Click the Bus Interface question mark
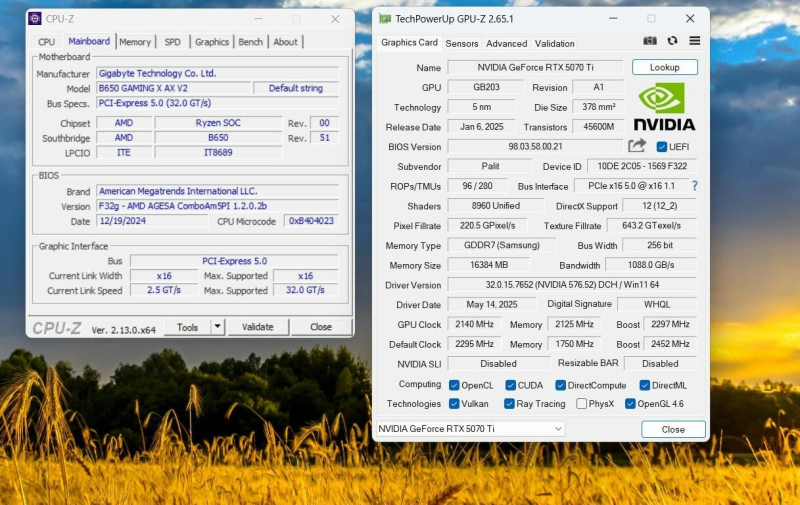Image resolution: width=800 pixels, height=505 pixels. click(694, 186)
